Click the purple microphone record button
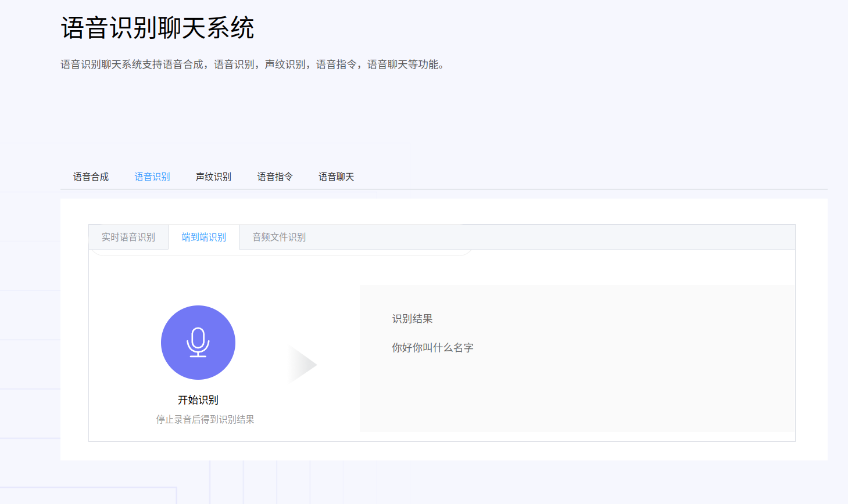 [x=198, y=343]
